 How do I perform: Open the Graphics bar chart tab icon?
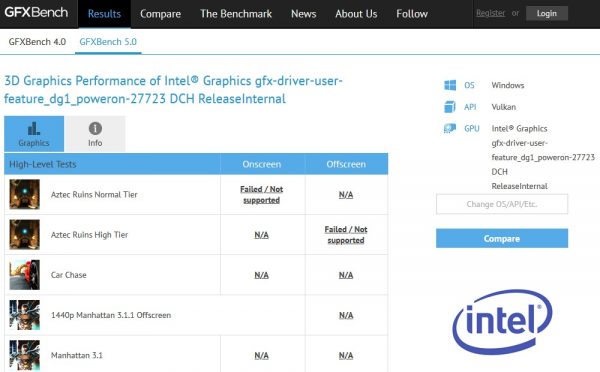pyautogui.click(x=34, y=129)
